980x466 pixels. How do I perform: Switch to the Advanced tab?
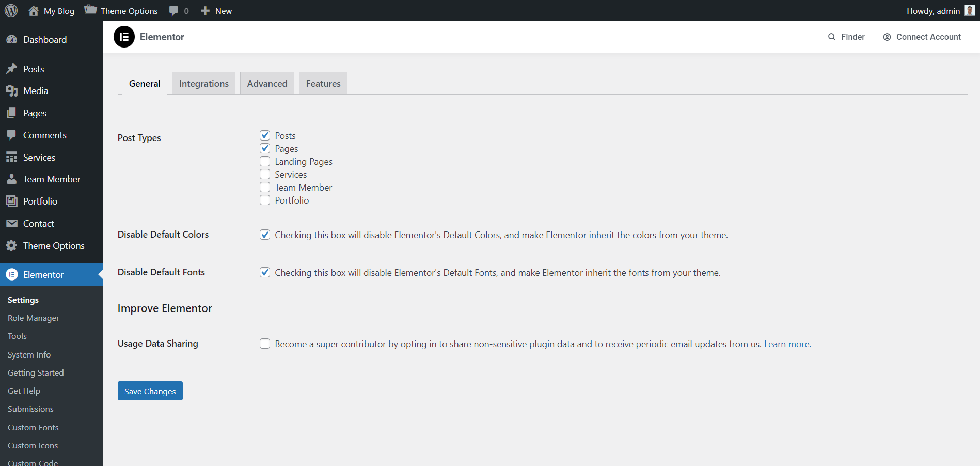click(267, 84)
